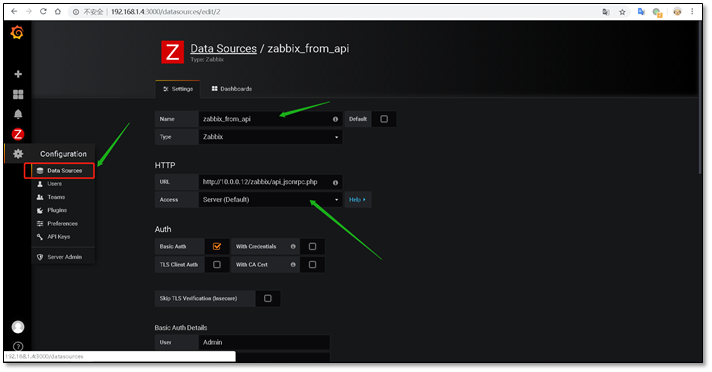
Task: Click the Name input field
Action: [271, 119]
